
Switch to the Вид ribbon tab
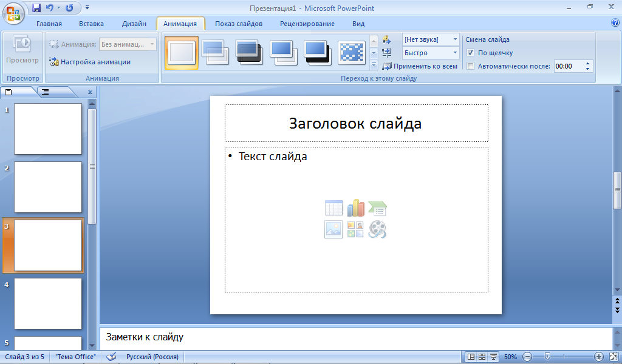[358, 24]
